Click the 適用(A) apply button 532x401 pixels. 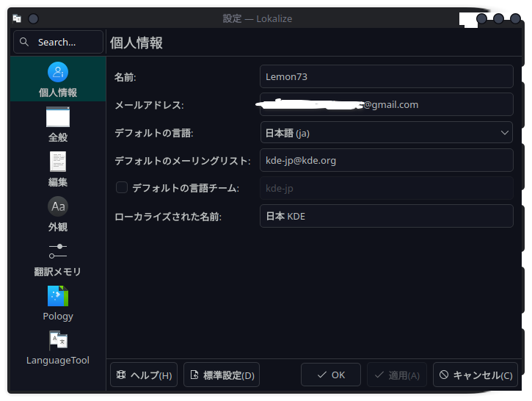pyautogui.click(x=397, y=375)
